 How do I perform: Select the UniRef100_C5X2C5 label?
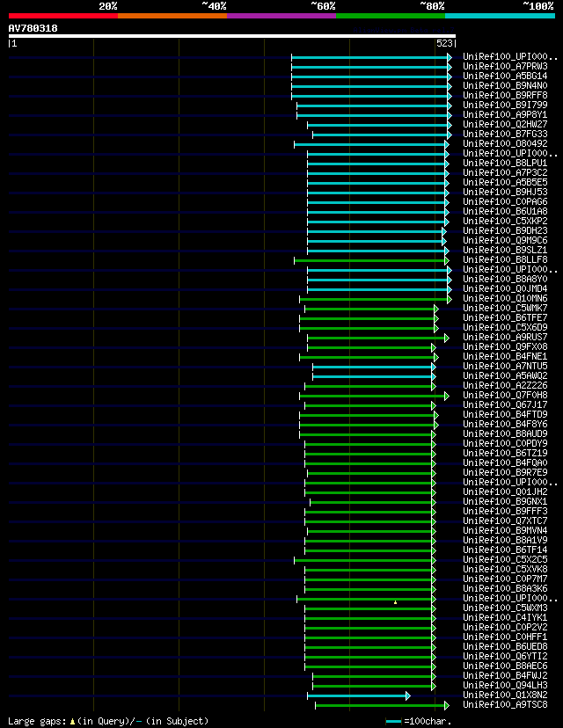coord(505,560)
